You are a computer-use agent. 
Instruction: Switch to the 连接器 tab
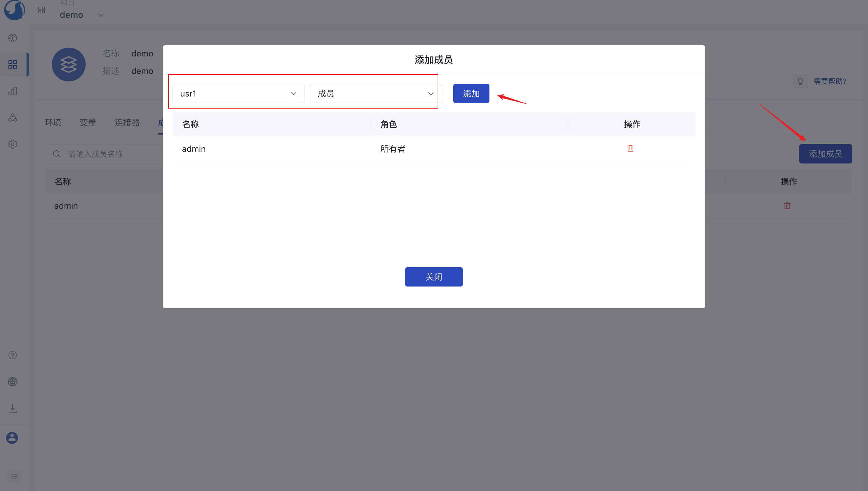tap(127, 122)
